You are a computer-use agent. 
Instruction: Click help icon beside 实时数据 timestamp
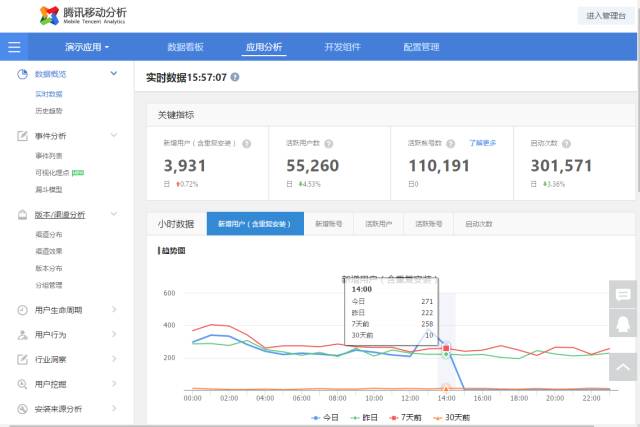[x=235, y=77]
